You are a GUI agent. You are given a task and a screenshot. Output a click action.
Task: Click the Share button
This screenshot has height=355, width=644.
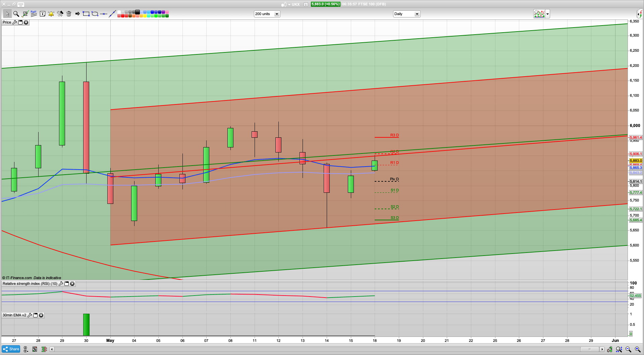pyautogui.click(x=11, y=349)
